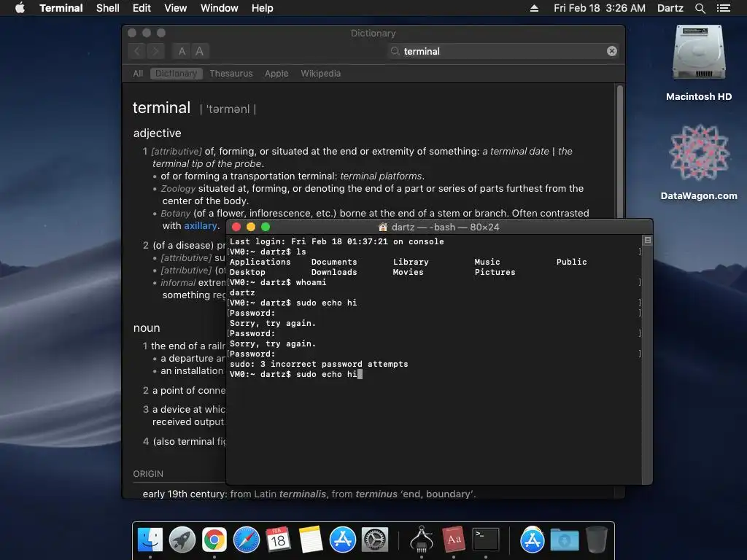Click the Dartz user menu

pyautogui.click(x=670, y=8)
